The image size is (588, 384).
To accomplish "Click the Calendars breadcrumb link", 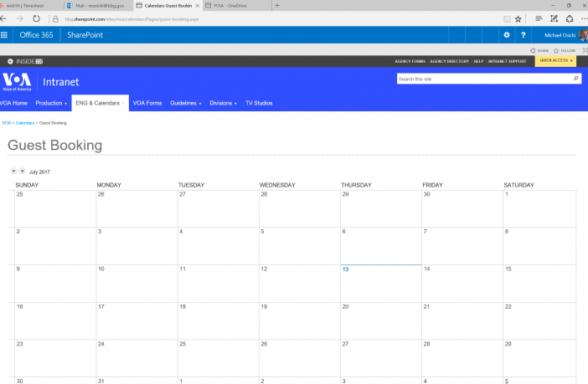I will click(x=25, y=123).
